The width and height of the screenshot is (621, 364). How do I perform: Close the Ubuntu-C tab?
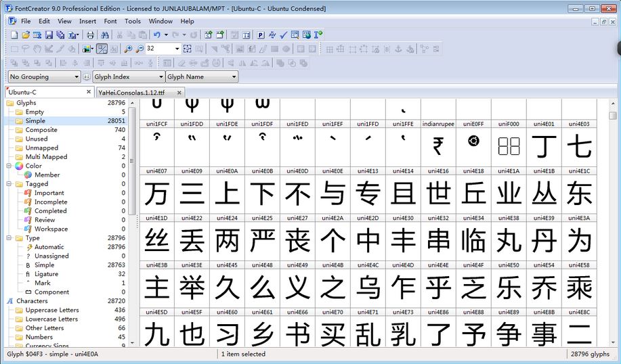tap(88, 92)
